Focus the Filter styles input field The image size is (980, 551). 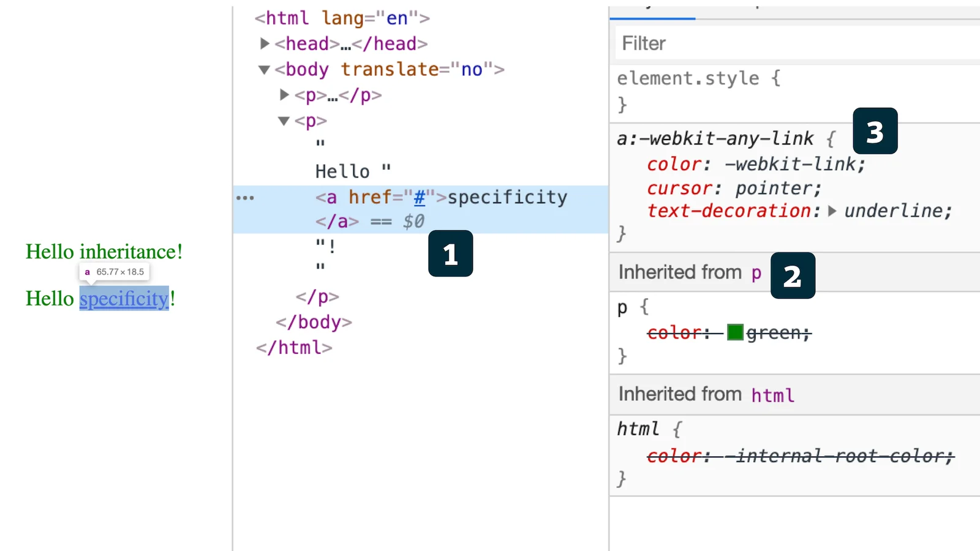click(x=796, y=43)
